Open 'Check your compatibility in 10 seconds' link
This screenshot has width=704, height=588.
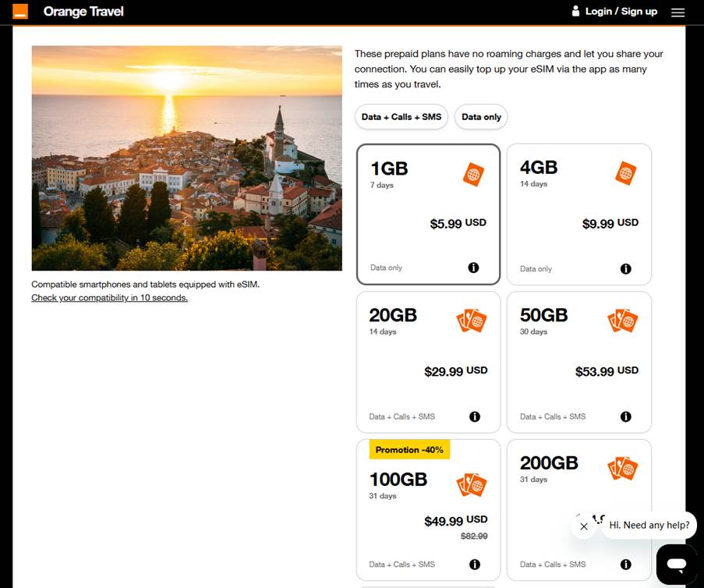pyautogui.click(x=109, y=298)
